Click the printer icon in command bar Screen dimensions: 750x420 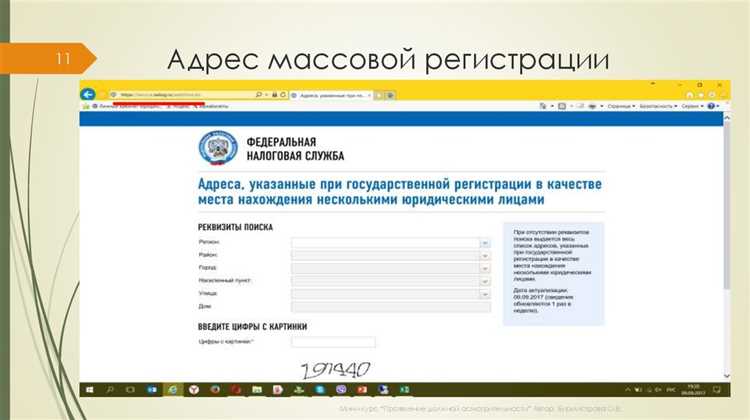click(x=592, y=106)
